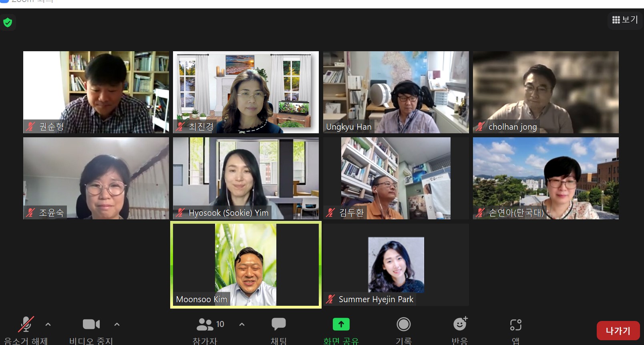This screenshot has height=345, width=644.
Task: Click the muted mic icon on cholhan jong
Action: pyautogui.click(x=480, y=127)
